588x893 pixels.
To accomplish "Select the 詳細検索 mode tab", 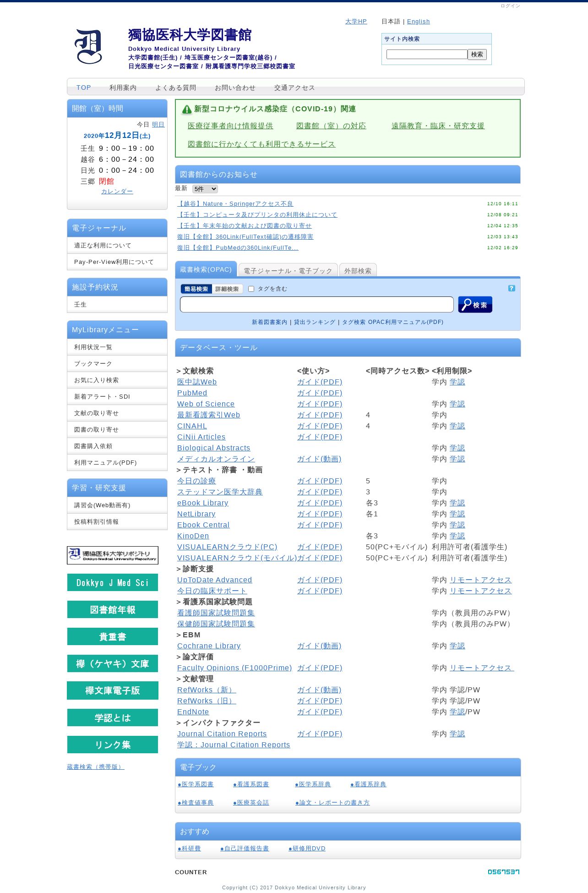I will click(x=227, y=289).
